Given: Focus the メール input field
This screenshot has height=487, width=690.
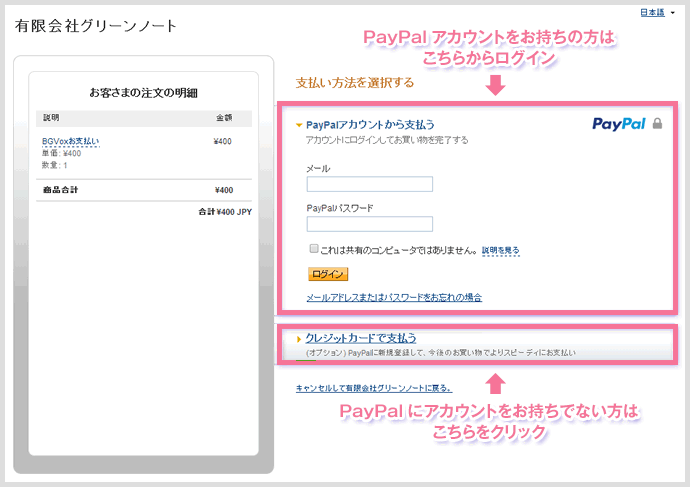Looking at the screenshot, I should click(369, 184).
